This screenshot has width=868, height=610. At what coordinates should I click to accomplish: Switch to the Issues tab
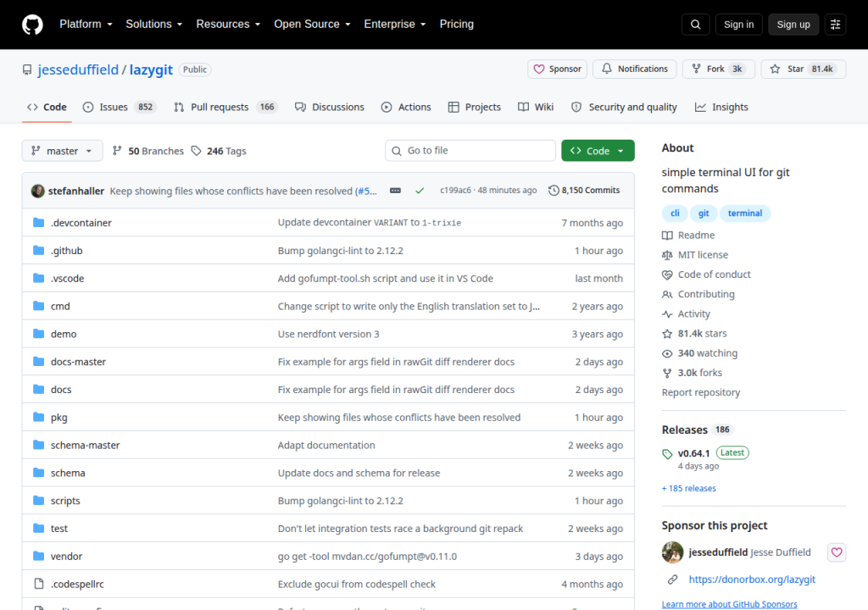coord(120,108)
